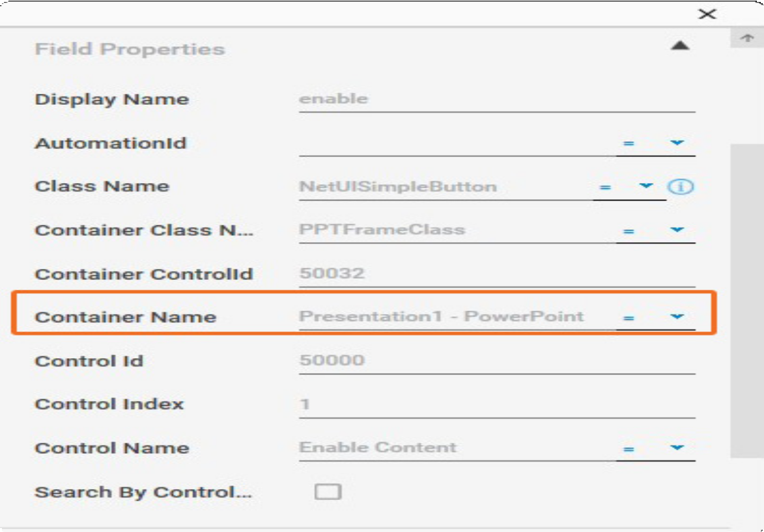The height and width of the screenshot is (532, 764).
Task: Click the scroll-to-top arrow icon
Action: pos(747,38)
